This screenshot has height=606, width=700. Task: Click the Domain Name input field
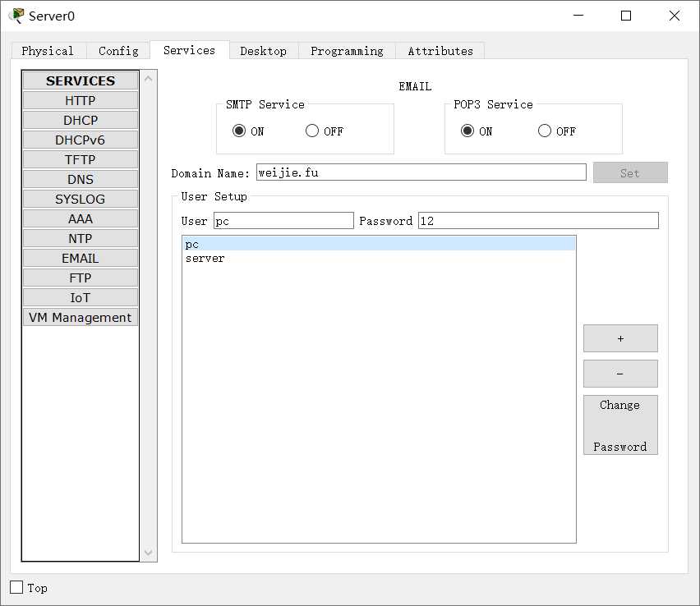(421, 172)
